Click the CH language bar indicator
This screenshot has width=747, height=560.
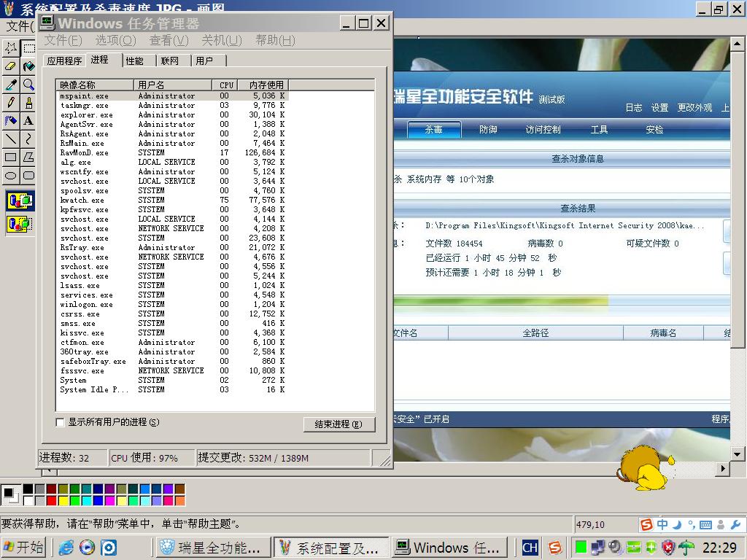tap(530, 548)
